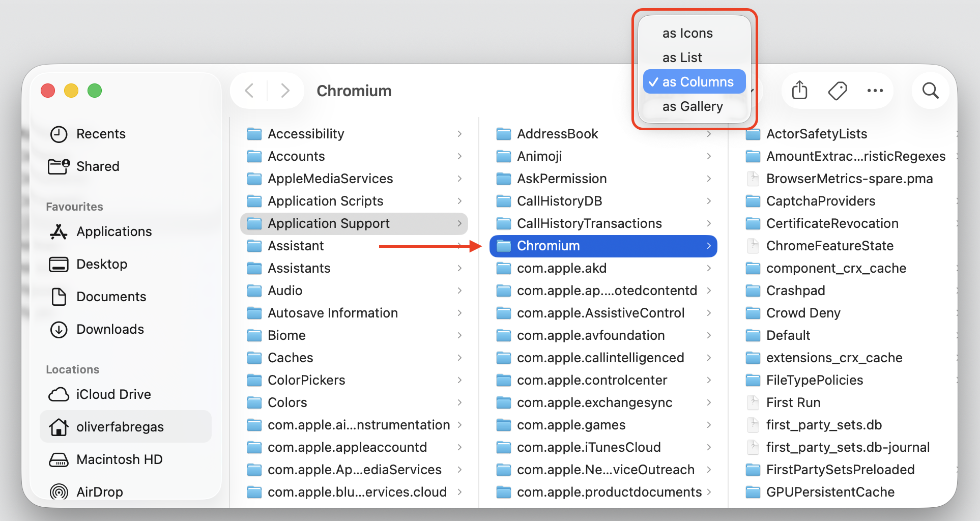Choose the 'as Gallery' view option
Screen dimensions: 980x521
[x=694, y=106]
